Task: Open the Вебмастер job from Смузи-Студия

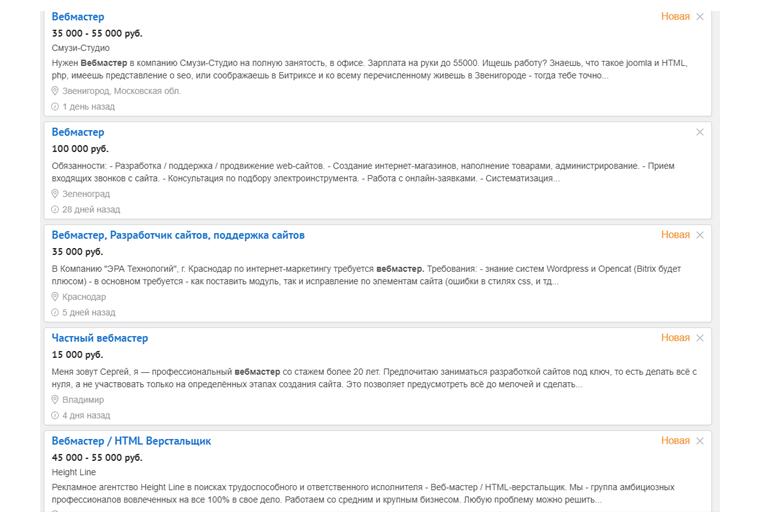Action: tap(78, 17)
